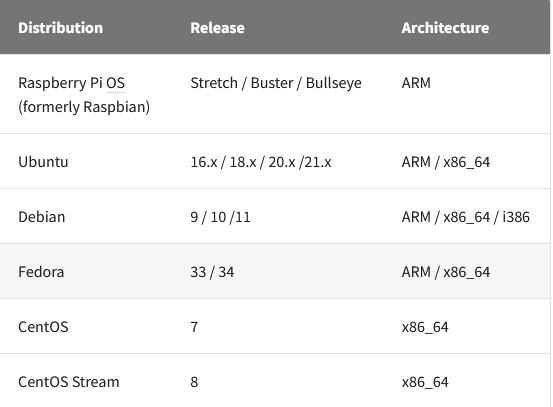Image resolution: width=553 pixels, height=407 pixels.
Task: Select the Raspberry Pi OS distribution cell
Action: click(x=84, y=95)
